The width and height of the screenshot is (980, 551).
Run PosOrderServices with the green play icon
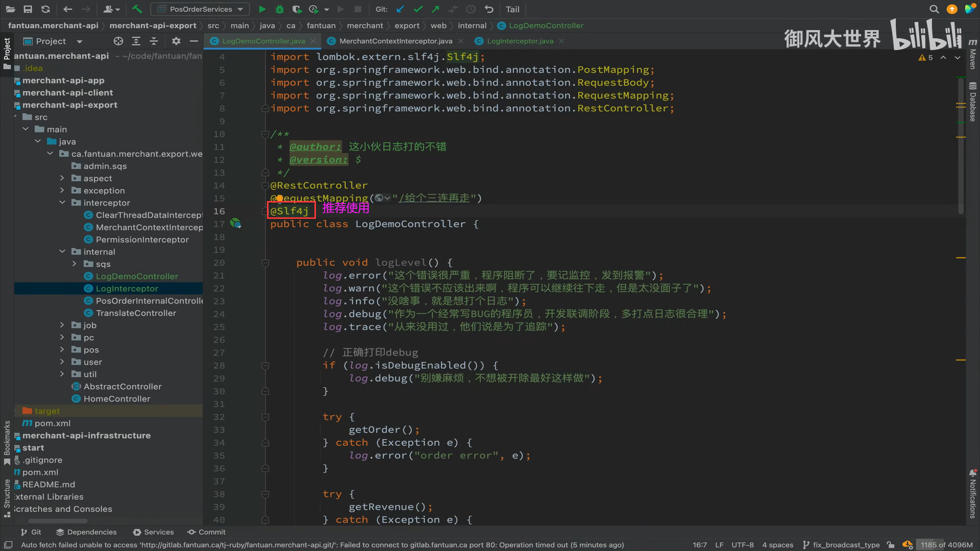tap(262, 9)
